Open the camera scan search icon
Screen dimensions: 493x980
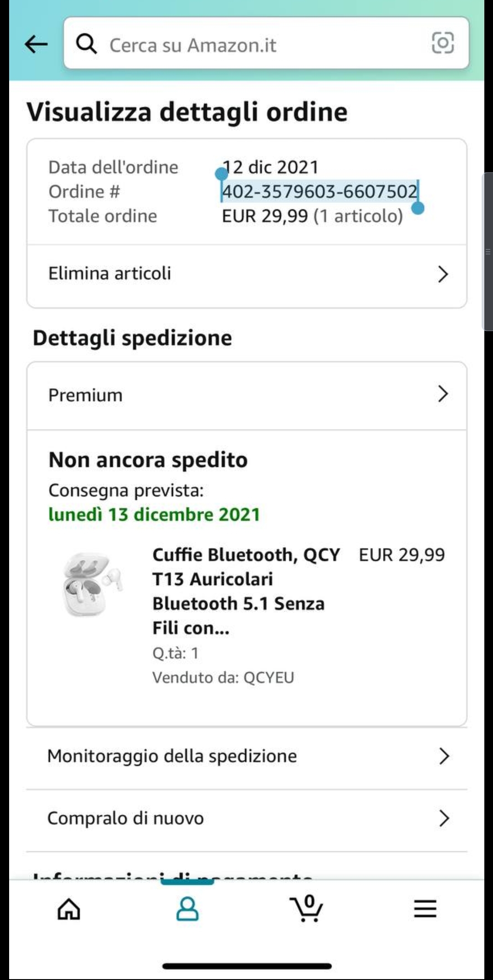442,43
